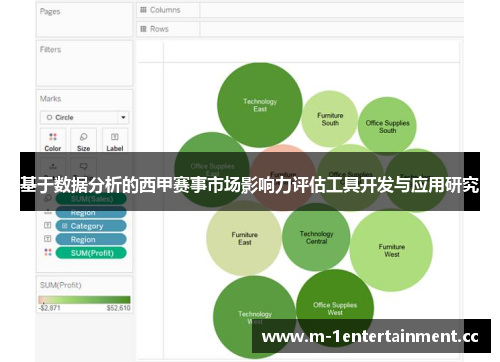500x362 pixels.
Task: Click the Columns shelf drop area
Action: (x=331, y=10)
